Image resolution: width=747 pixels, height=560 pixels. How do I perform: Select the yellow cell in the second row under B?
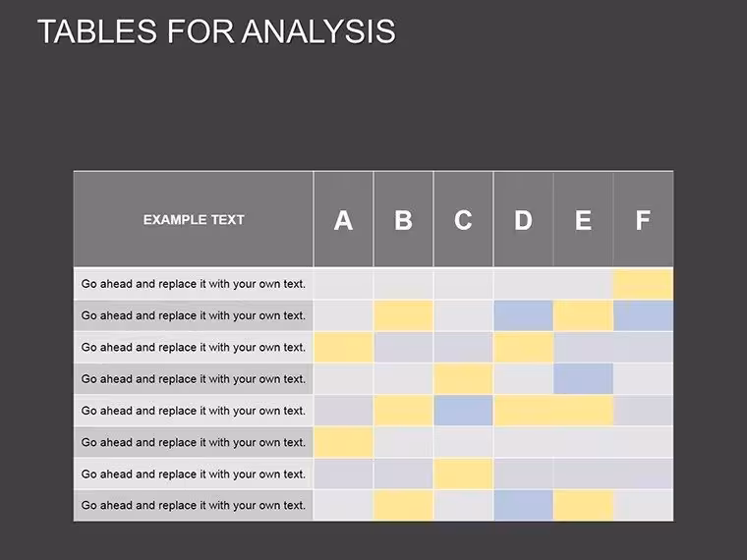(404, 315)
